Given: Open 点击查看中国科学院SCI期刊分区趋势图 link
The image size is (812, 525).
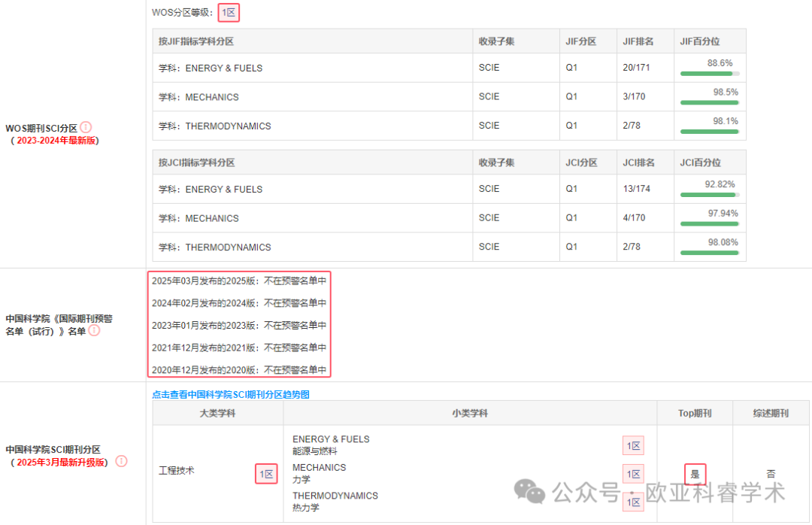Looking at the screenshot, I should [231, 394].
